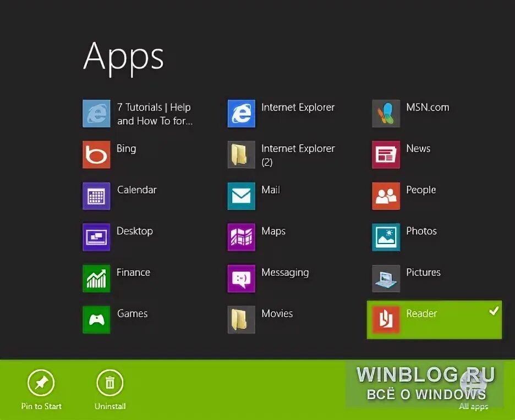Click the Maps text label
This screenshot has width=515, height=420.
click(x=273, y=231)
